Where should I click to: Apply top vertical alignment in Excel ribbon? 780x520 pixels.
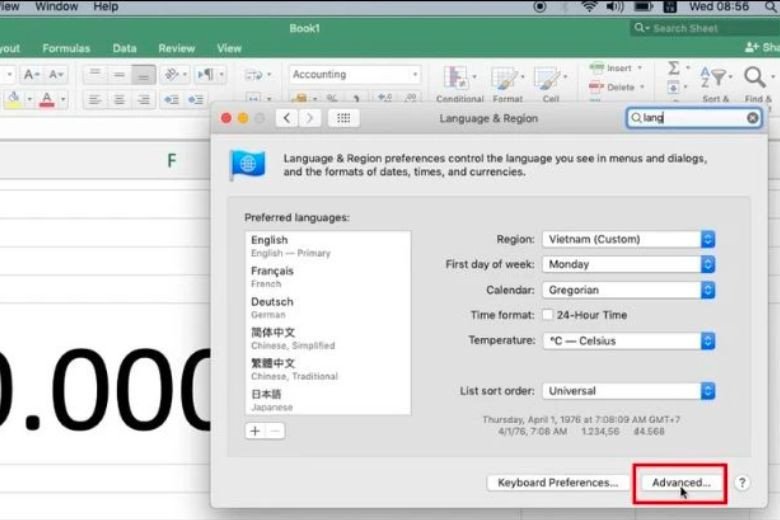[95, 75]
